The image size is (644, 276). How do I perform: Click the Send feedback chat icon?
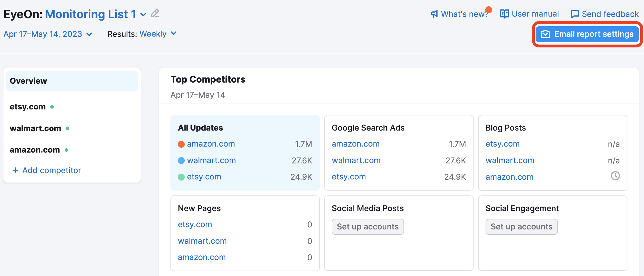[x=575, y=13]
